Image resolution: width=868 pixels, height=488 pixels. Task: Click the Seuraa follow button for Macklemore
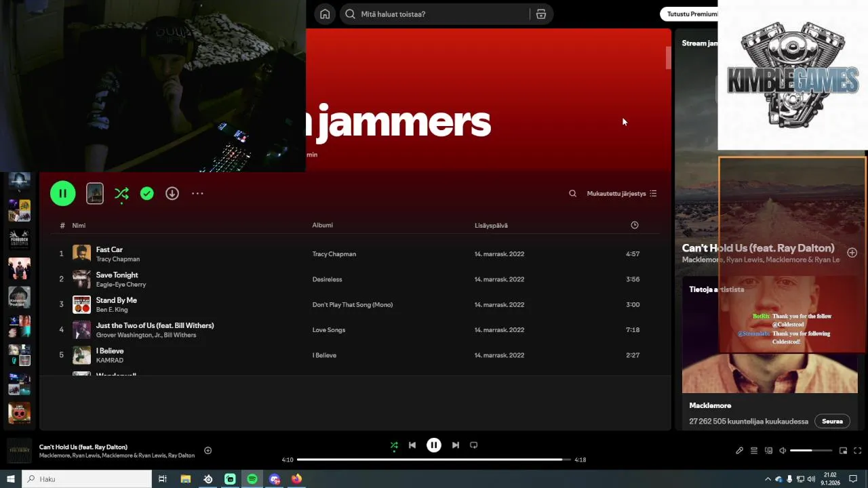click(832, 422)
